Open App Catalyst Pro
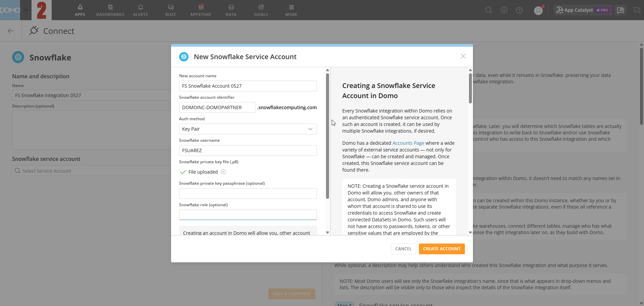The height and width of the screenshot is (306, 644). 583,10
